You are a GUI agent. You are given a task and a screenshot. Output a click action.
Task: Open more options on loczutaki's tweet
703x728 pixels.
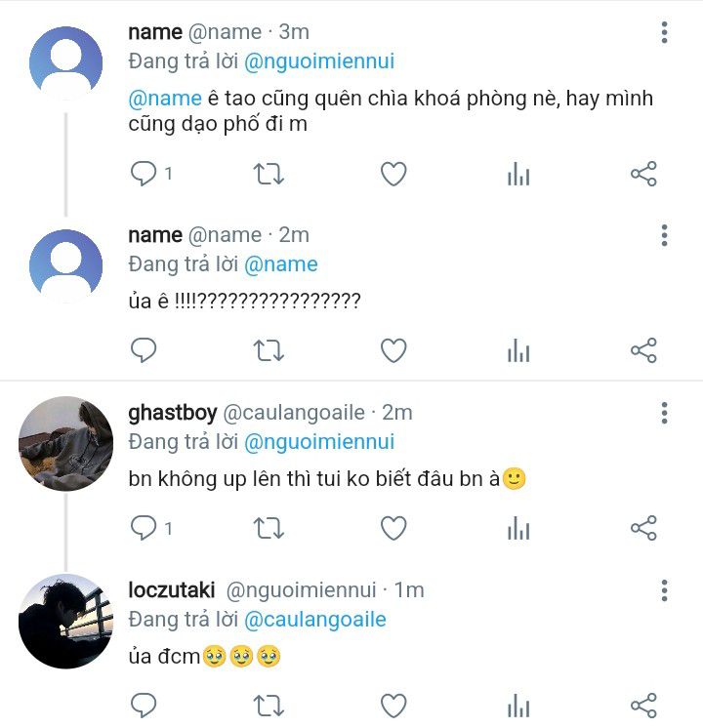pyautogui.click(x=664, y=590)
